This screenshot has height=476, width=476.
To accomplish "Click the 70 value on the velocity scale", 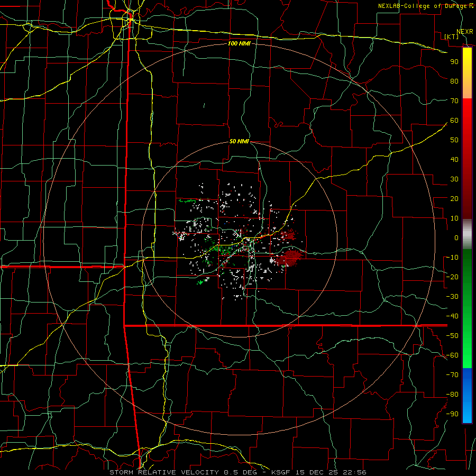I will pos(454,101).
